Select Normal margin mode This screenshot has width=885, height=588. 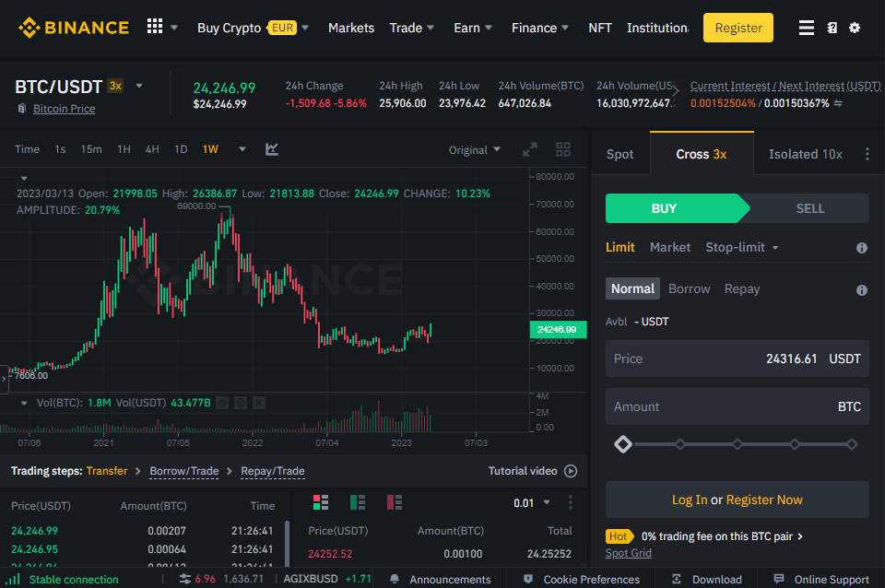point(632,288)
